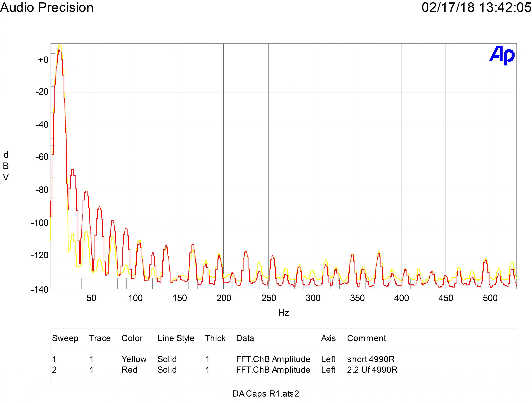Click the 50 x-axis tick label
The height and width of the screenshot is (403, 532).
point(91,298)
